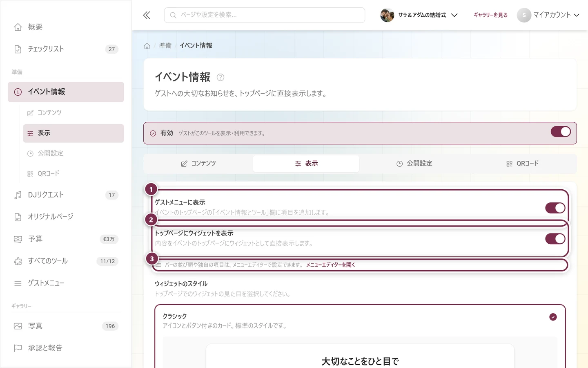Click the ゲストメニュー hamburger icon in sidebar
Screen dimensions: 588x368
[18, 283]
